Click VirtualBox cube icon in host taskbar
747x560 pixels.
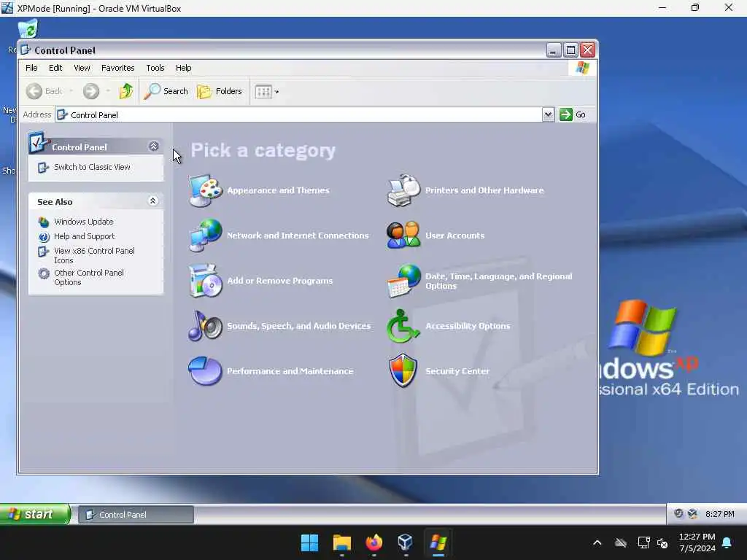point(406,542)
